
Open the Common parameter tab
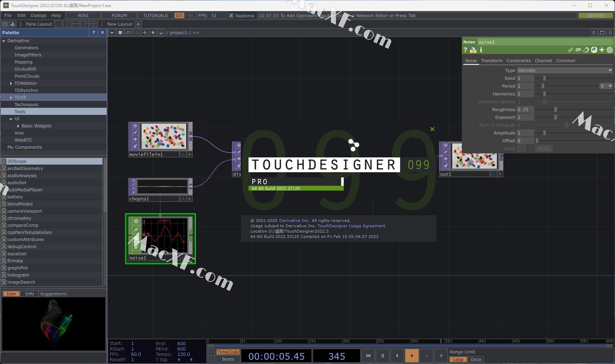(566, 61)
